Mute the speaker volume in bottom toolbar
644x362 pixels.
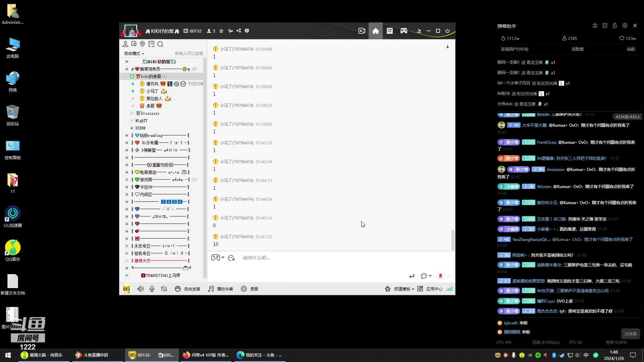point(141,289)
